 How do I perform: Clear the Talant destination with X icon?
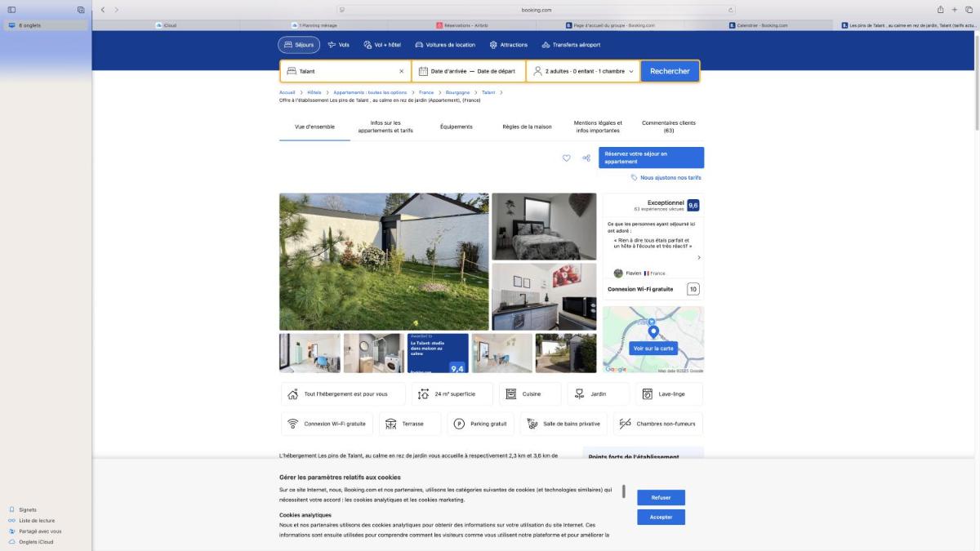tap(401, 72)
